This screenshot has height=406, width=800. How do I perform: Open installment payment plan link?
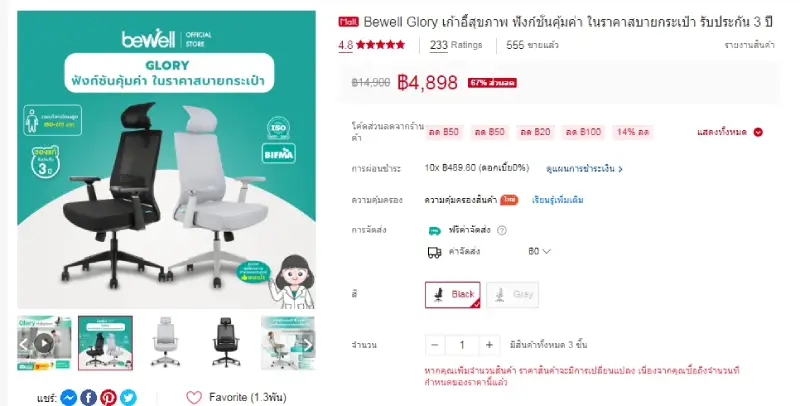pyautogui.click(x=584, y=169)
